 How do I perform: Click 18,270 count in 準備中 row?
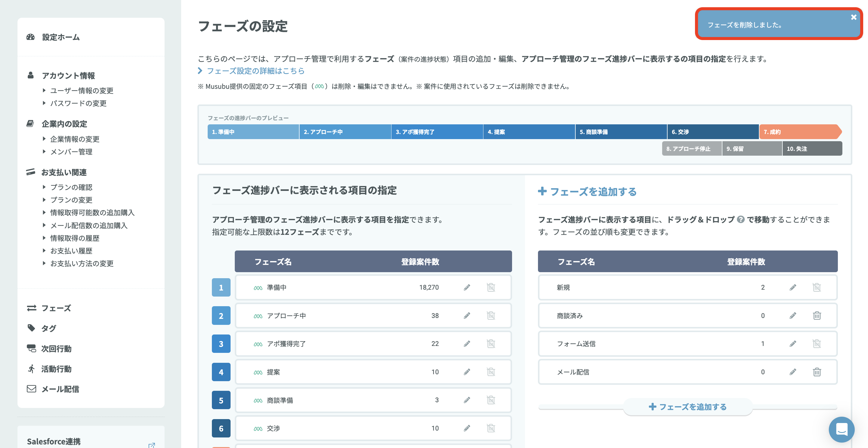429,288
